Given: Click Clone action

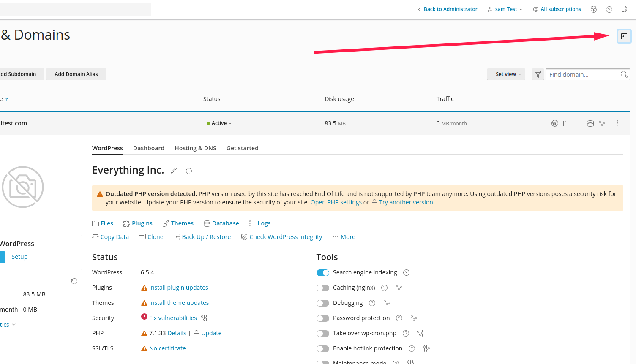Looking at the screenshot, I should coord(151,237).
